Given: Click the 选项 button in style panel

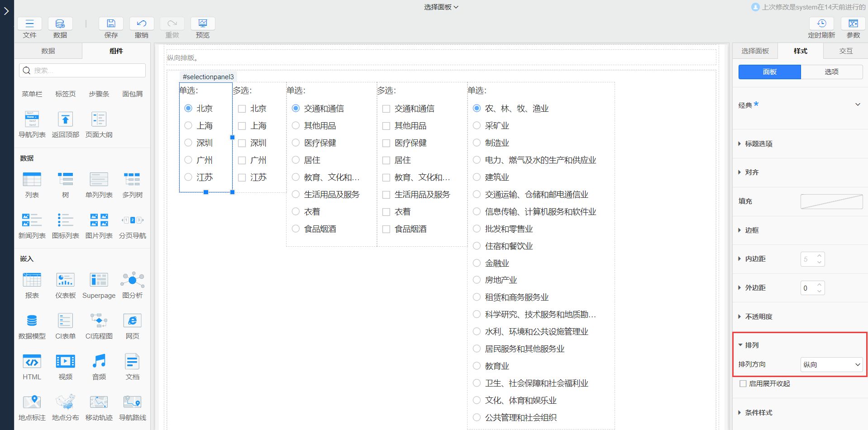Looking at the screenshot, I should tap(831, 72).
